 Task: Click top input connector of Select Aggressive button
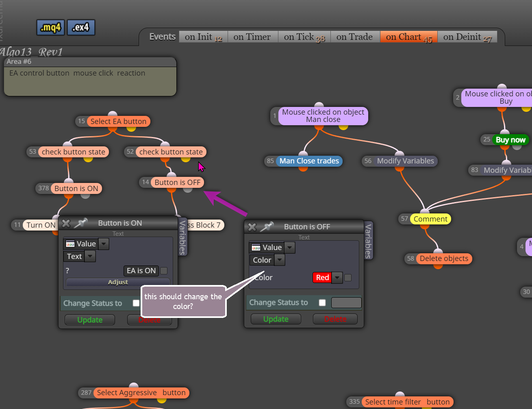pos(134,386)
